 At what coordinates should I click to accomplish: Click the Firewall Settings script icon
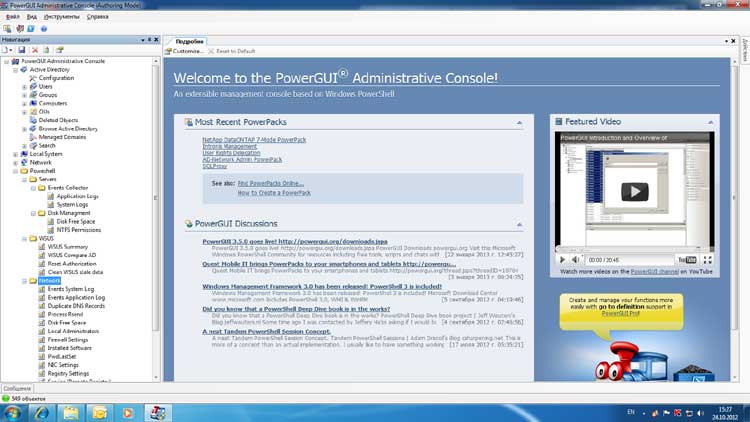(x=42, y=340)
